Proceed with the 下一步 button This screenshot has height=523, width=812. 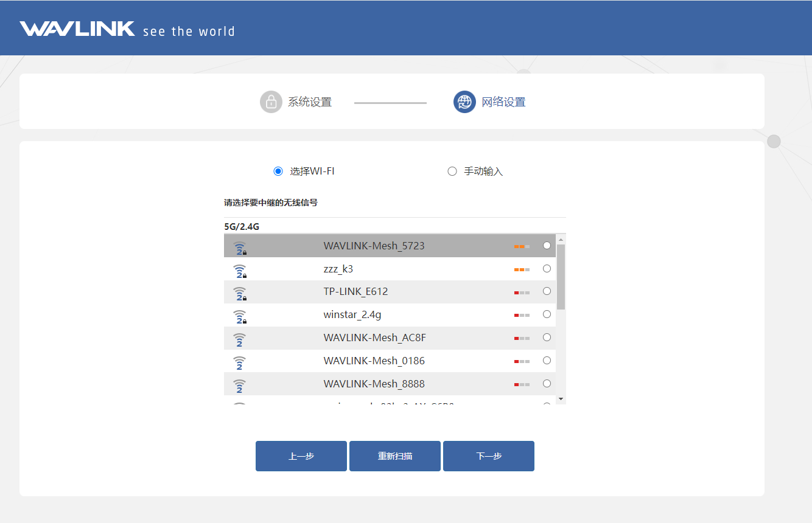[x=489, y=456]
